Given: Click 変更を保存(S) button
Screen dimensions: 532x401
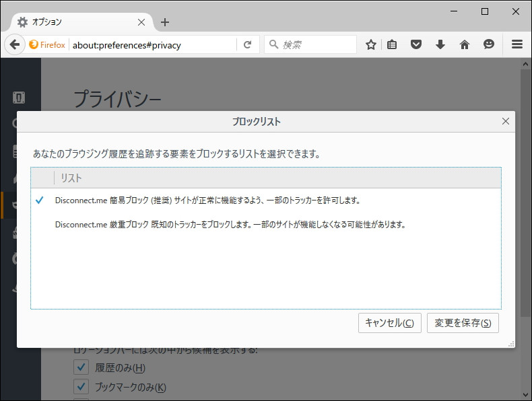Looking at the screenshot, I should pyautogui.click(x=463, y=323).
